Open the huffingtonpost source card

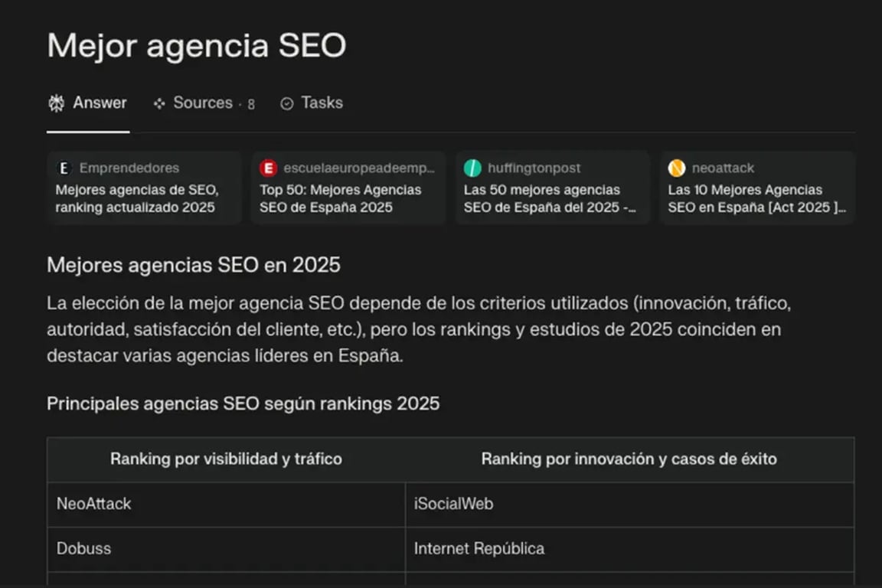click(552, 188)
